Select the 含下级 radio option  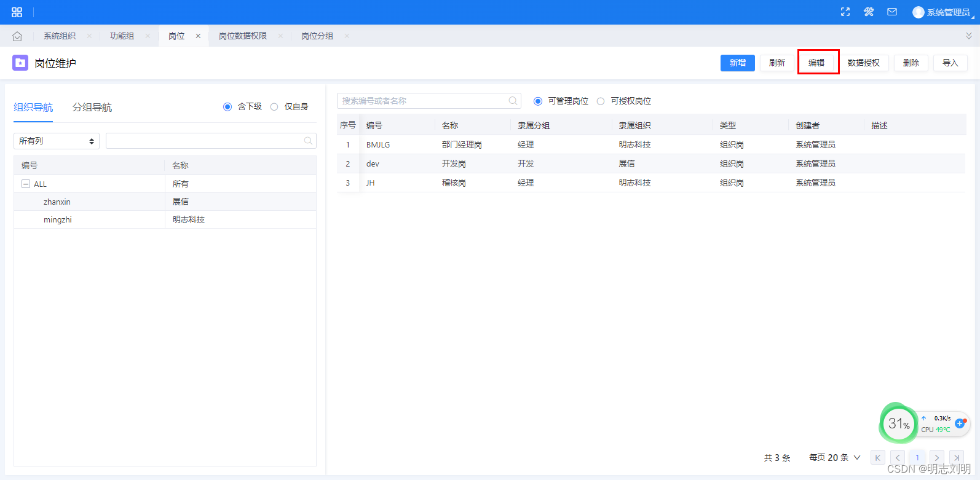(x=227, y=107)
